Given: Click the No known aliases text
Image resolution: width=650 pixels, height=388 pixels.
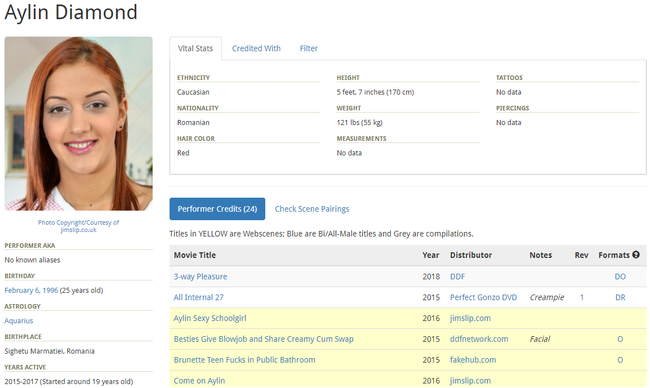Looking at the screenshot, I should [x=32, y=260].
